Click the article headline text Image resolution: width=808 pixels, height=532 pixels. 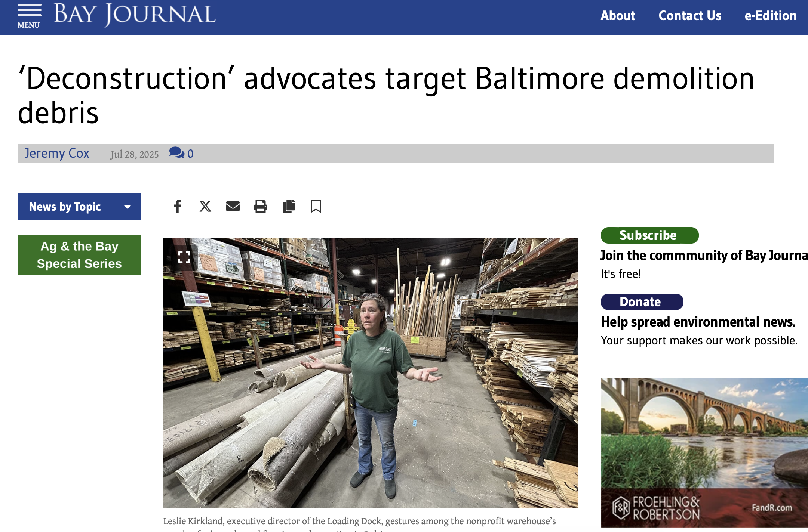point(386,95)
